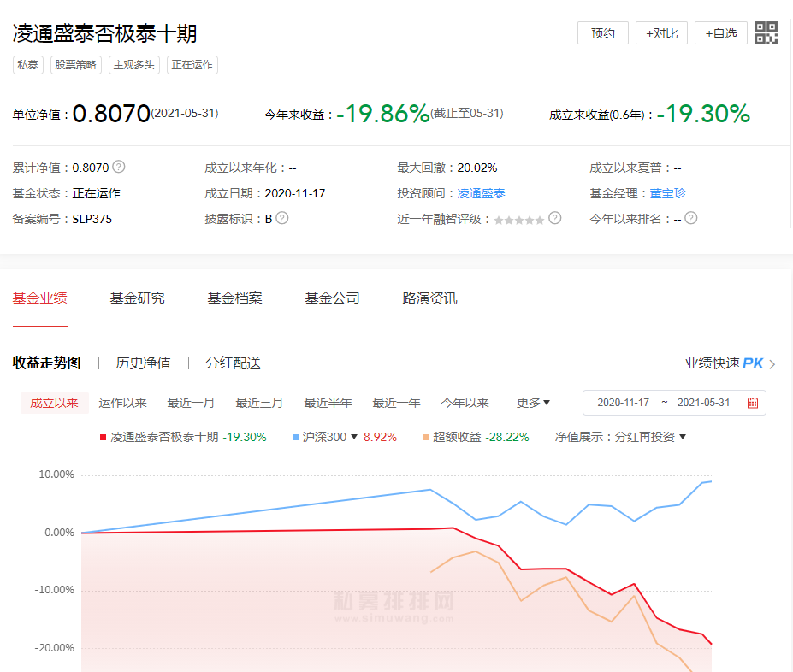Show help for 累计净值
793x672 pixels.
pos(118,167)
